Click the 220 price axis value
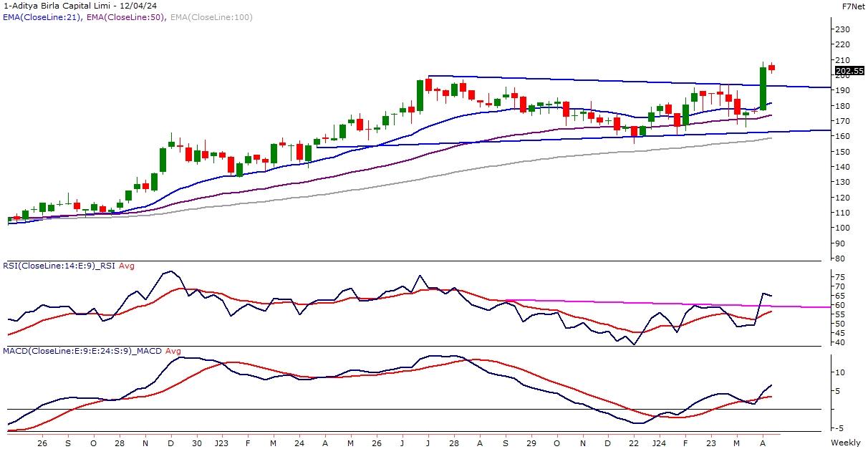868x449 pixels. click(x=842, y=44)
